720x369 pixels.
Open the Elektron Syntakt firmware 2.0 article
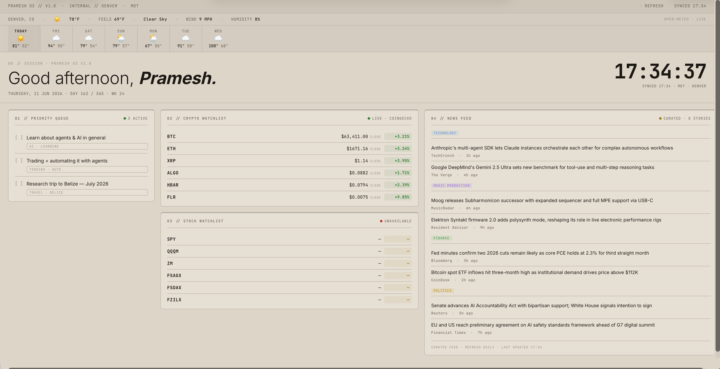(546, 220)
